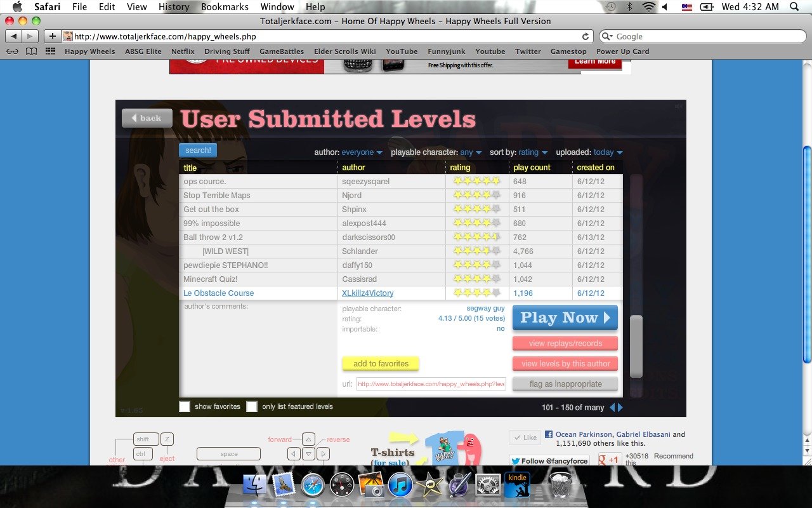Open the uploaded today dropdown
The height and width of the screenshot is (508, 812).
click(608, 152)
